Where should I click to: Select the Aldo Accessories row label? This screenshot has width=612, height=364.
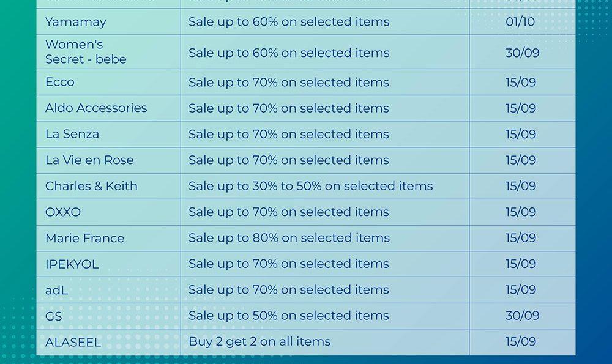[96, 108]
